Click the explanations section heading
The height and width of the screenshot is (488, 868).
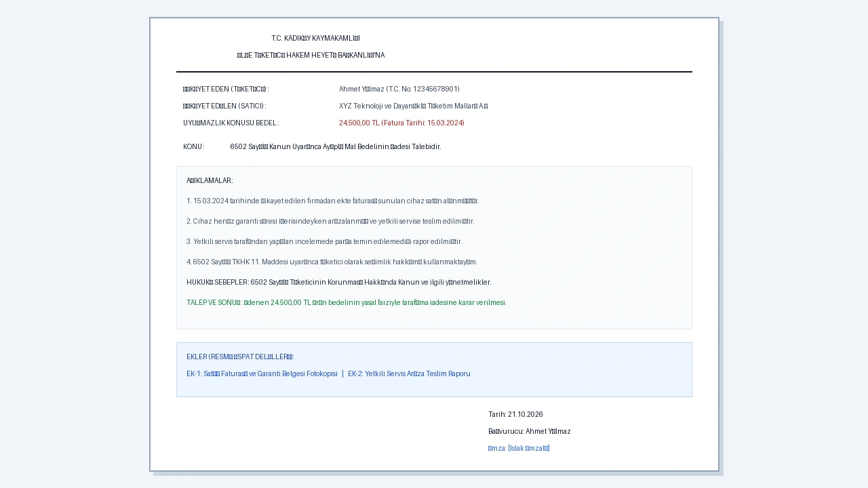pos(210,181)
